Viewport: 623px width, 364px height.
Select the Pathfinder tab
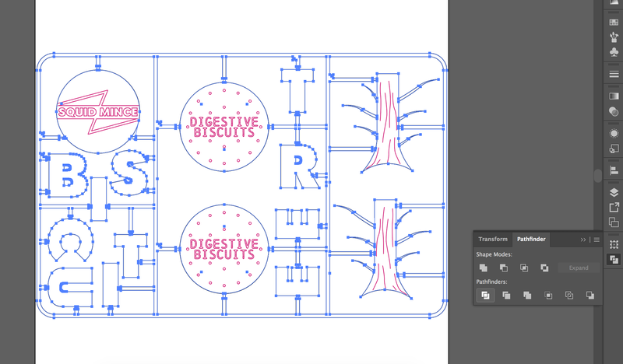531,239
